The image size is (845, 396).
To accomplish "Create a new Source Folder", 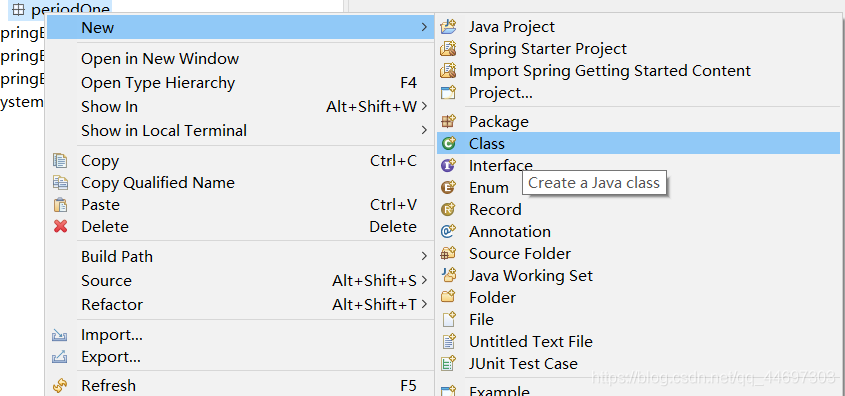I will point(639,253).
